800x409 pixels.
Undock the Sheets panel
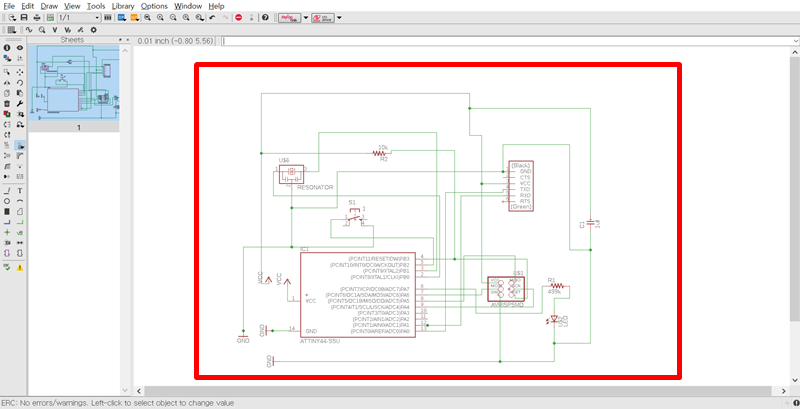[x=120, y=40]
